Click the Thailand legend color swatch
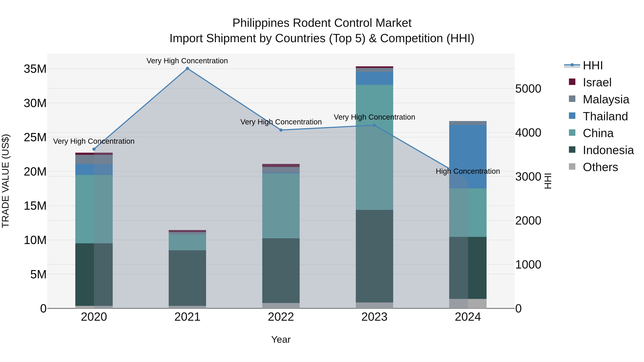The image size is (644, 362). [x=572, y=116]
